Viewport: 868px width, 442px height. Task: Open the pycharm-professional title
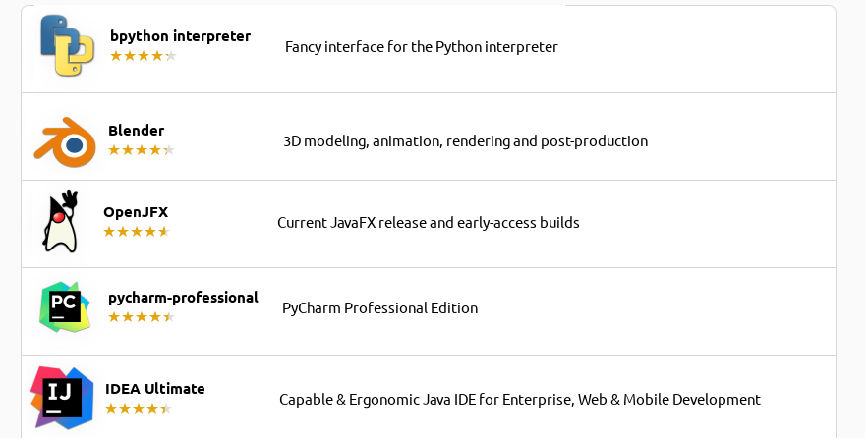(183, 298)
